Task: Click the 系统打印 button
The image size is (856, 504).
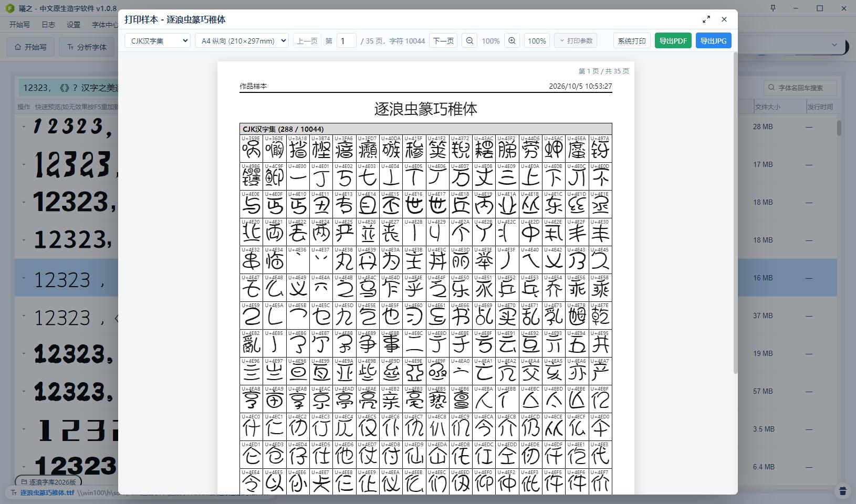Action: pos(632,40)
